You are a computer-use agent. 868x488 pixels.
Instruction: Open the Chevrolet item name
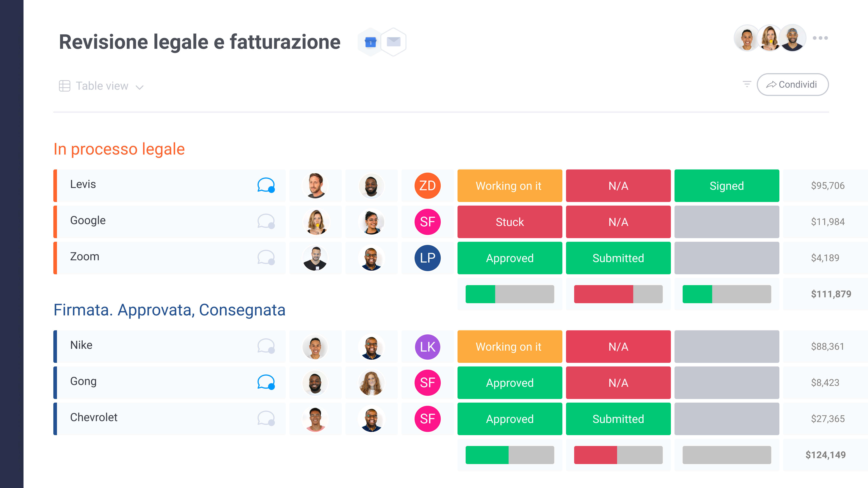pos(94,417)
